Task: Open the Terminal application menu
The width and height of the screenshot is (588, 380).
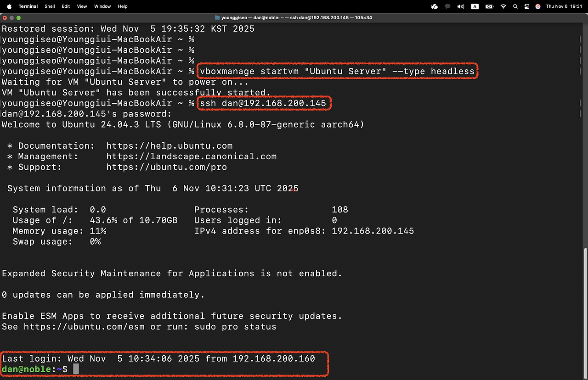Action: click(x=28, y=6)
